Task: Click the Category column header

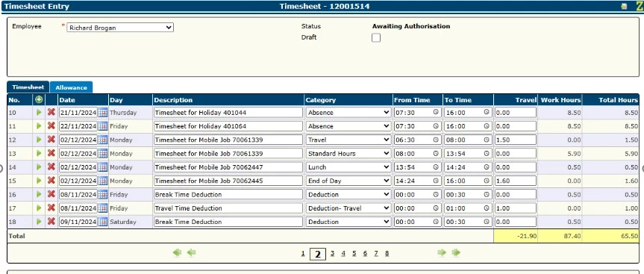Action: click(321, 100)
